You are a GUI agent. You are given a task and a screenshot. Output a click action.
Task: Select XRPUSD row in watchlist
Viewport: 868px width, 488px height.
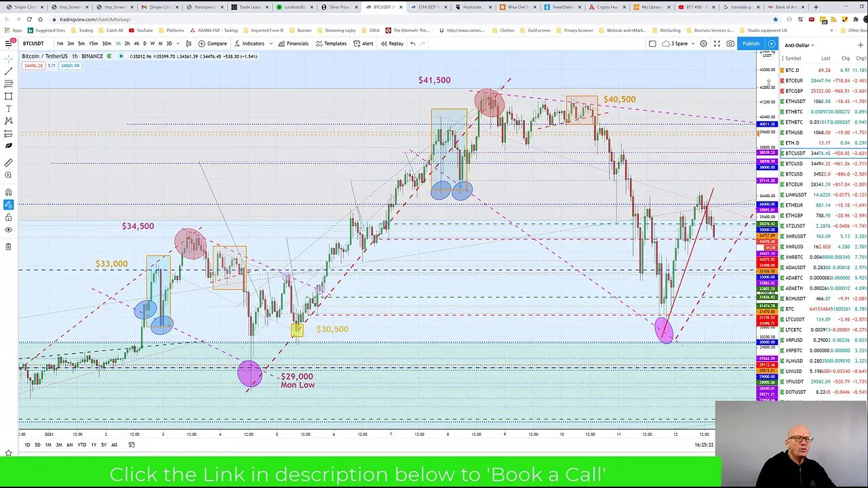[x=824, y=340]
